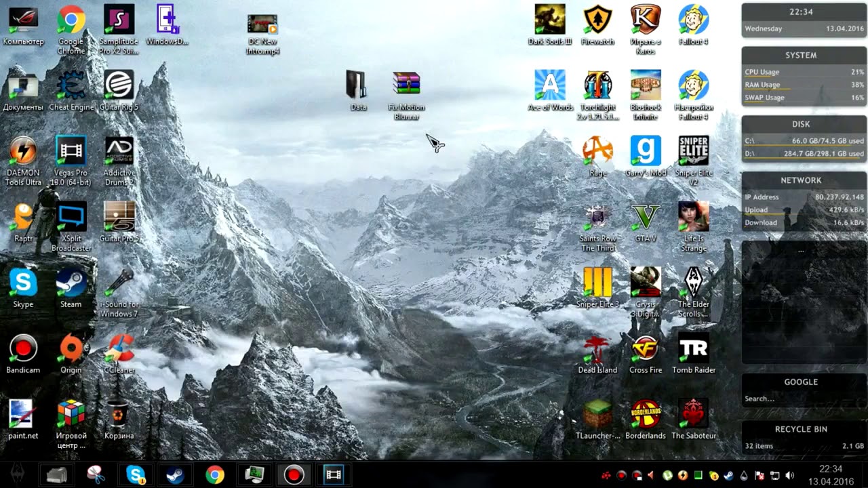Launch Samplitude Pro X2 Suite shortcut
This screenshot has height=488, width=868.
[x=119, y=30]
